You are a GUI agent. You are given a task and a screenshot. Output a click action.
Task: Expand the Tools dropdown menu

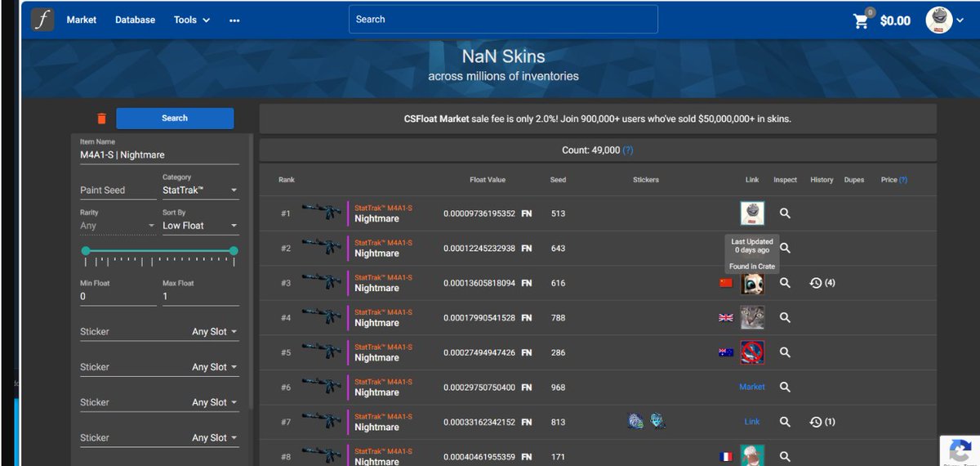click(192, 20)
